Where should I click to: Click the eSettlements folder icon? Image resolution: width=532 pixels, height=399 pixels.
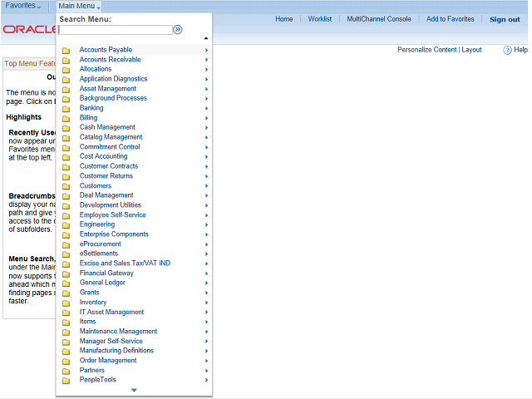(66, 255)
